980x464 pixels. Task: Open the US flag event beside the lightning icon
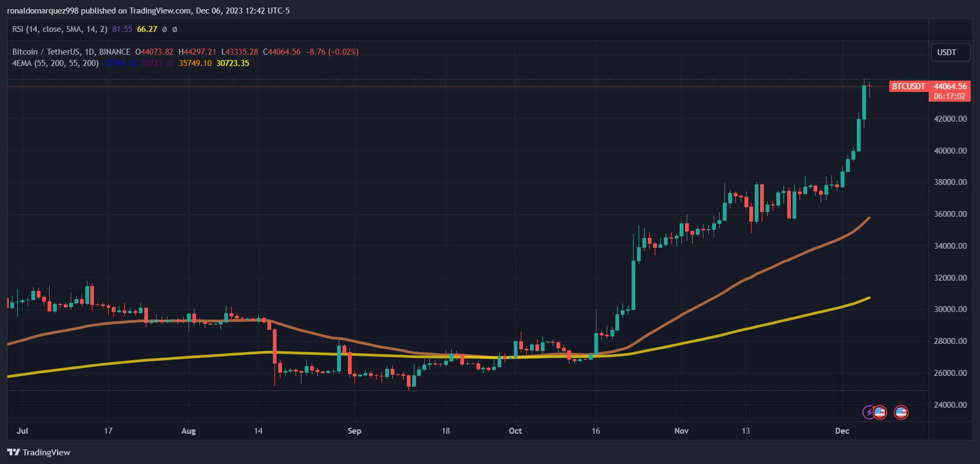[880, 413]
